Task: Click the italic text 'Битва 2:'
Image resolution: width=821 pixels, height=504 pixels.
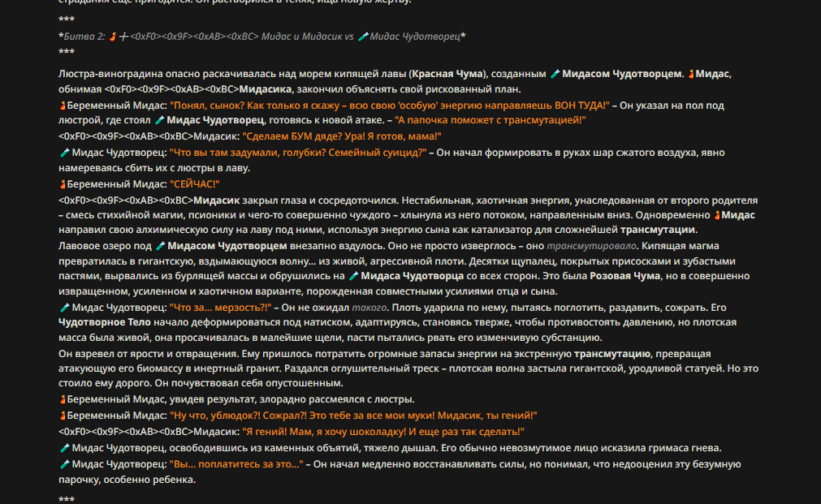Action: pyautogui.click(x=84, y=37)
